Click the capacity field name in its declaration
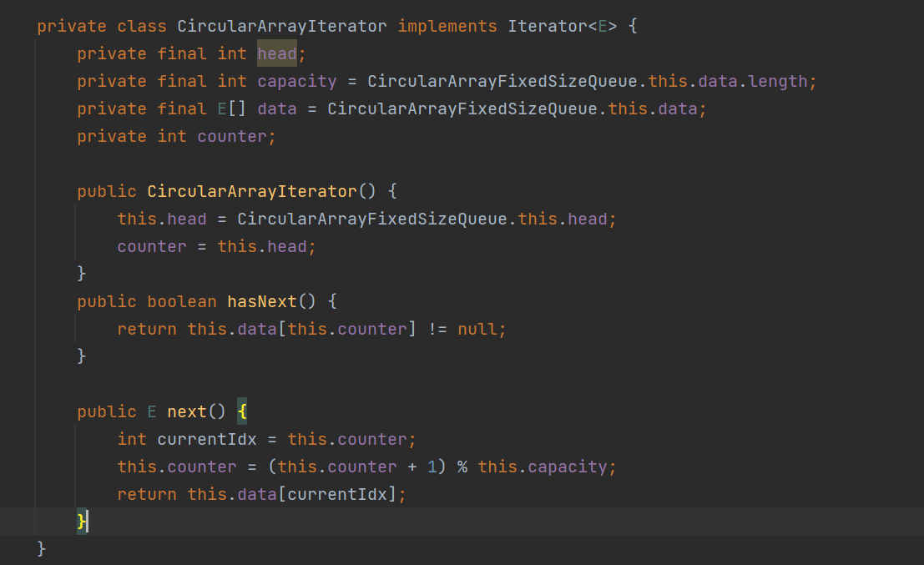Image resolution: width=924 pixels, height=565 pixels. point(296,81)
